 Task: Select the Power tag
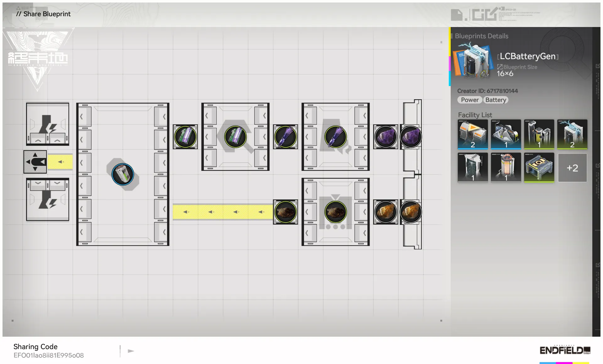click(x=470, y=100)
